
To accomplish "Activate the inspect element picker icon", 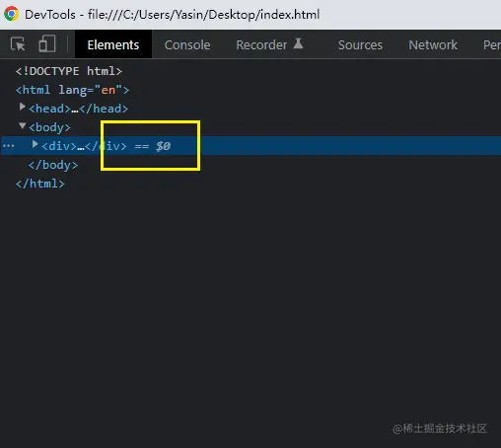I will [x=18, y=44].
